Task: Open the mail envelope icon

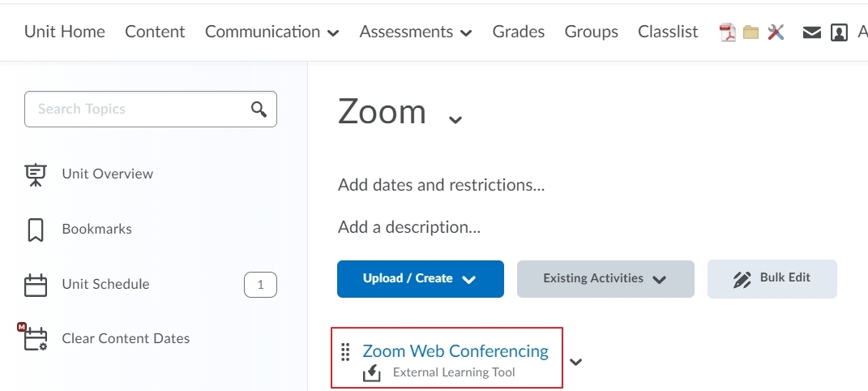Action: point(811,33)
